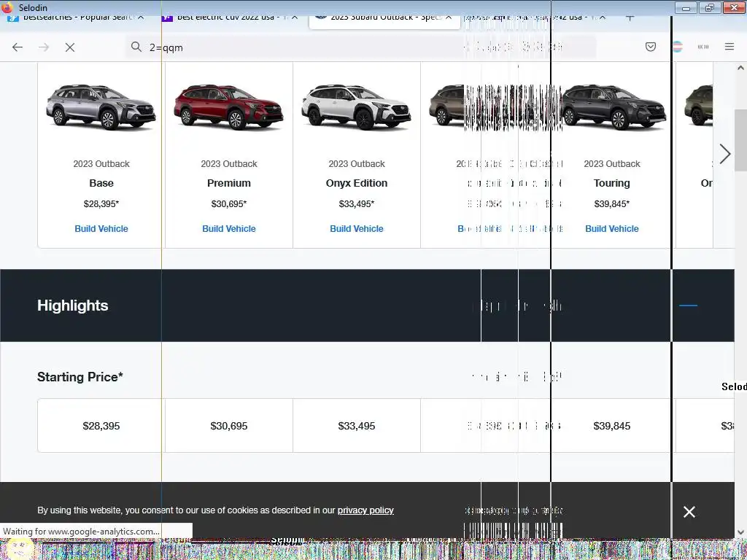Click the $30,695* price under Premium

click(229, 204)
